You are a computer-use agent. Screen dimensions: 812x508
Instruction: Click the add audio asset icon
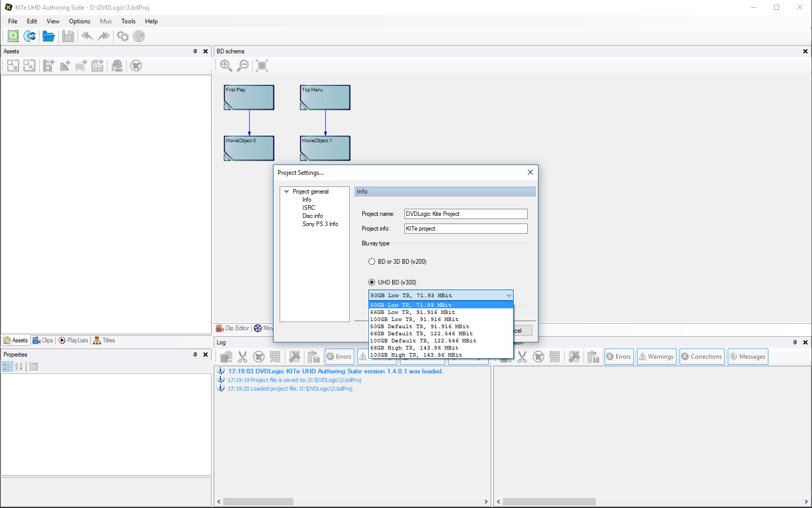(65, 66)
